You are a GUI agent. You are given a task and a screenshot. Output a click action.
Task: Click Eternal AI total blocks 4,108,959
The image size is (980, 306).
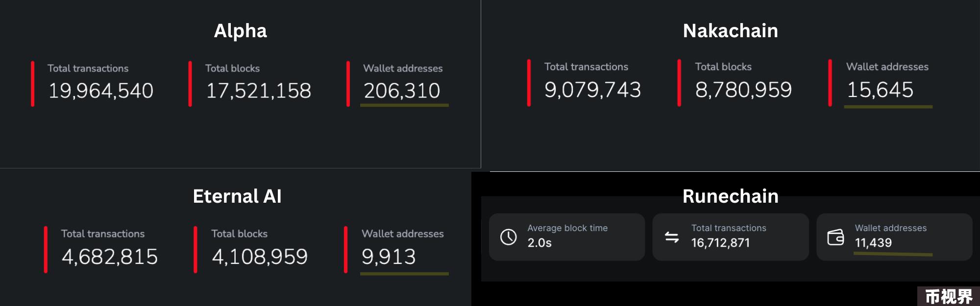(260, 257)
